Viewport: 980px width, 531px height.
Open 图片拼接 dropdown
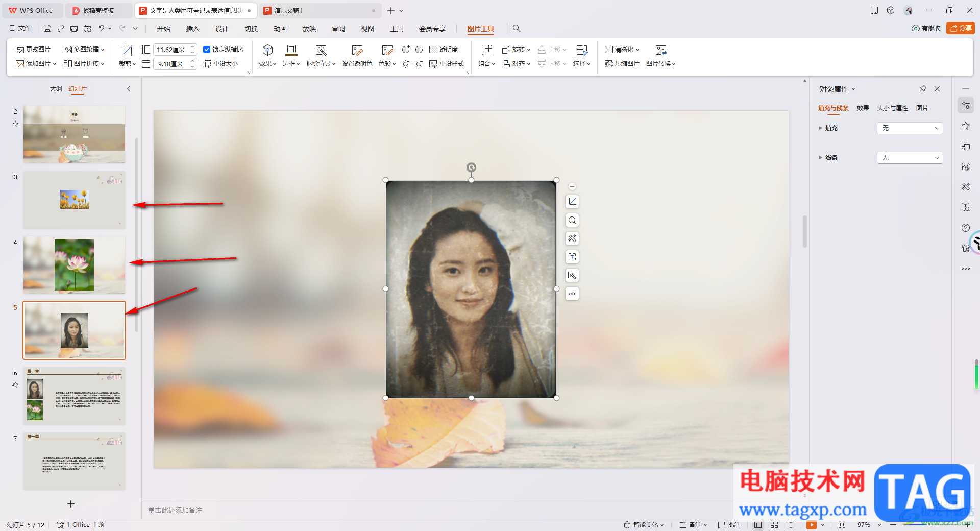(84, 64)
